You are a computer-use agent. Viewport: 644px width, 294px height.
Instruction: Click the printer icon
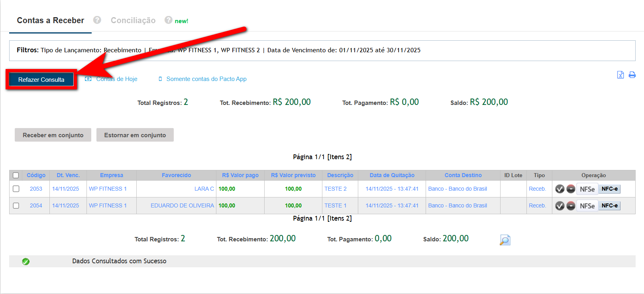pos(632,75)
